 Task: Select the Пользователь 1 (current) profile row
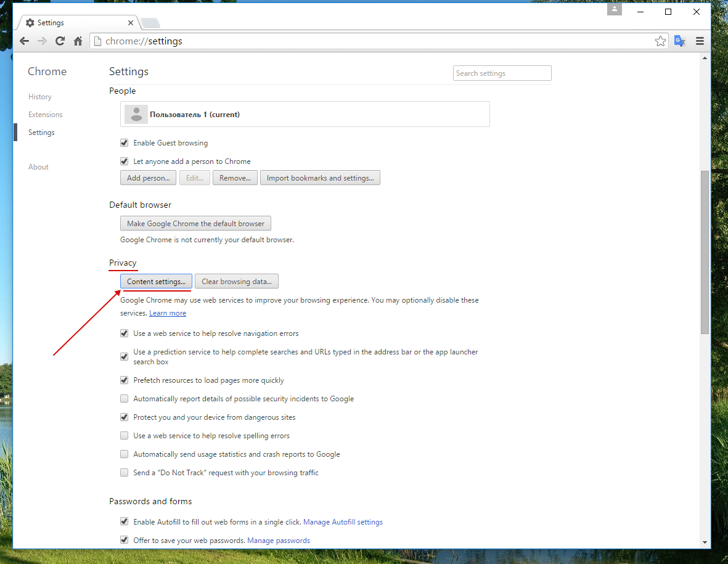pos(305,114)
